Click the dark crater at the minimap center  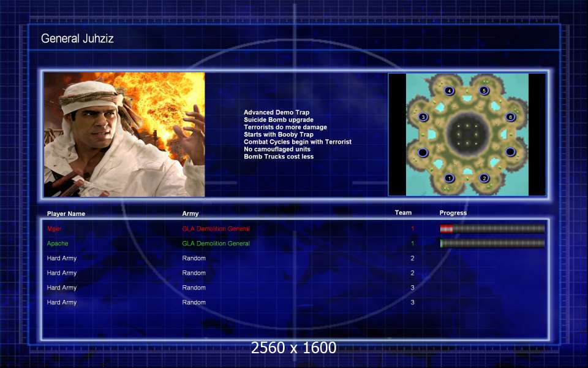pos(467,133)
